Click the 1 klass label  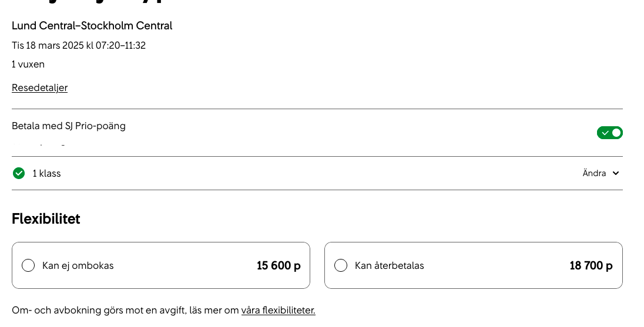[x=47, y=173]
